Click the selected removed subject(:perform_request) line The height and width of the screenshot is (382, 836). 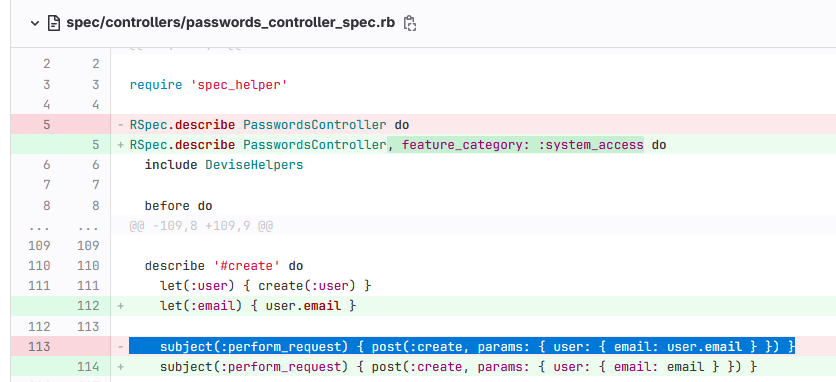[x=462, y=347]
